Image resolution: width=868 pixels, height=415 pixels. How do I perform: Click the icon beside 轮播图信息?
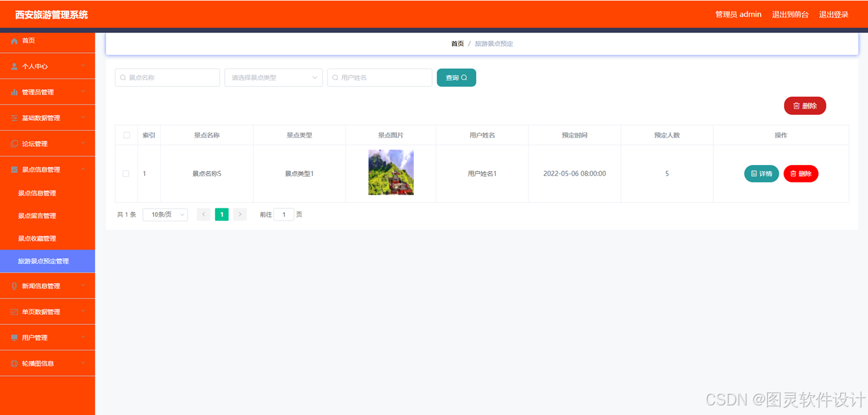tap(14, 364)
